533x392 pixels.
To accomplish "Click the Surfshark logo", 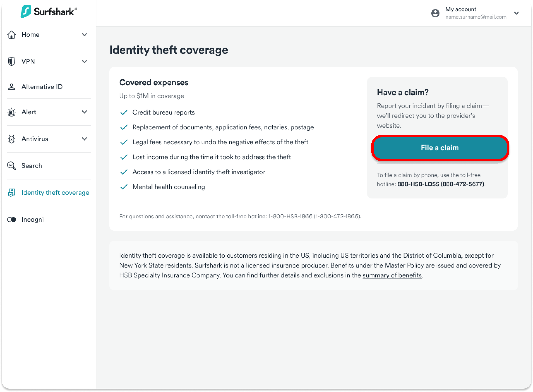I will tap(49, 12).
